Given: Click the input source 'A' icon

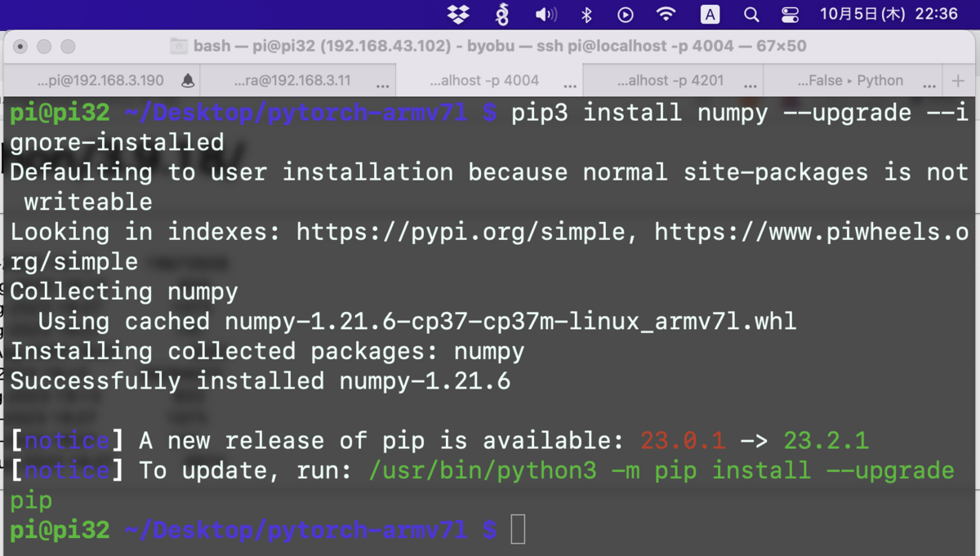Looking at the screenshot, I should 709,14.
